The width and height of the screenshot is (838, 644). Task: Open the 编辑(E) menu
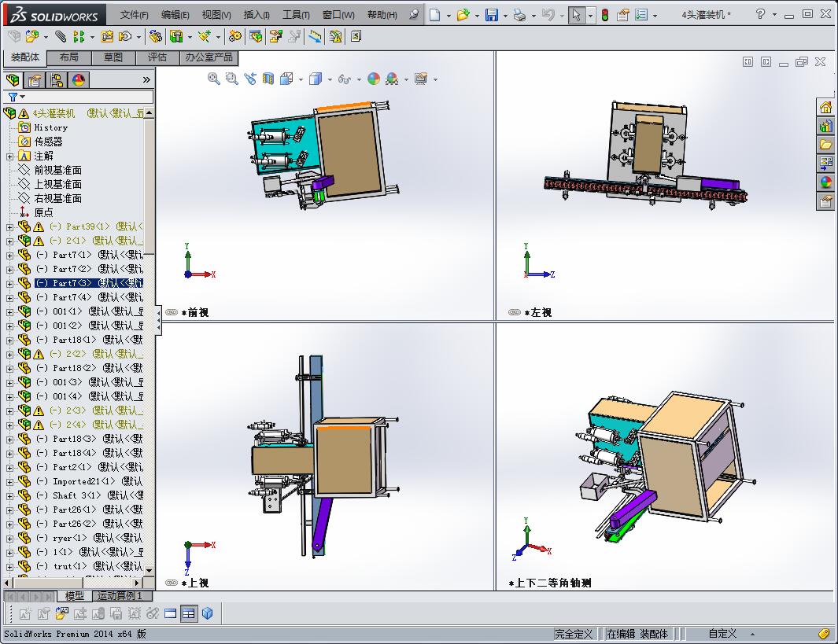[175, 15]
